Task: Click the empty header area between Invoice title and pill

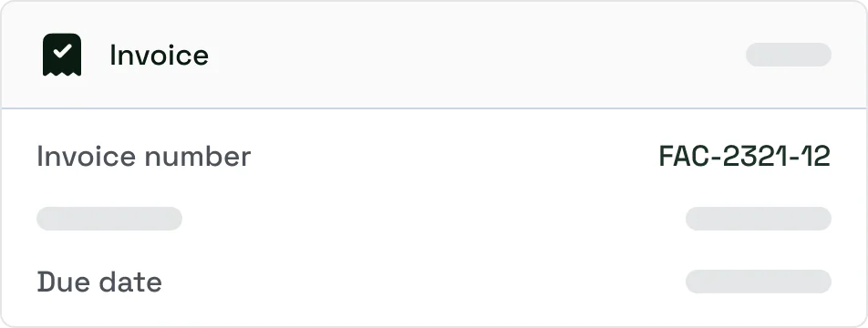Action: pyautogui.click(x=476, y=55)
